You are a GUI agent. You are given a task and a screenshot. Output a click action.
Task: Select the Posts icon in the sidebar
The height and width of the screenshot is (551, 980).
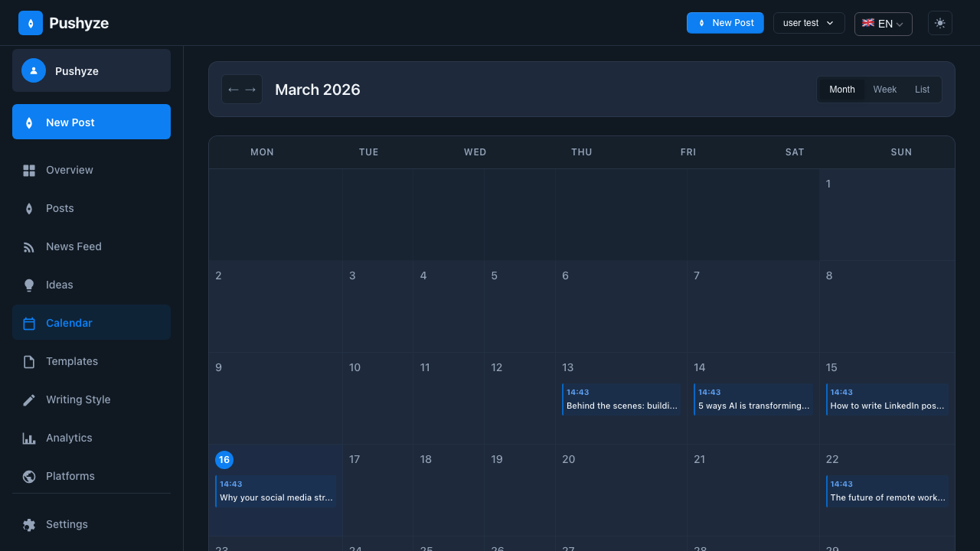click(29, 208)
